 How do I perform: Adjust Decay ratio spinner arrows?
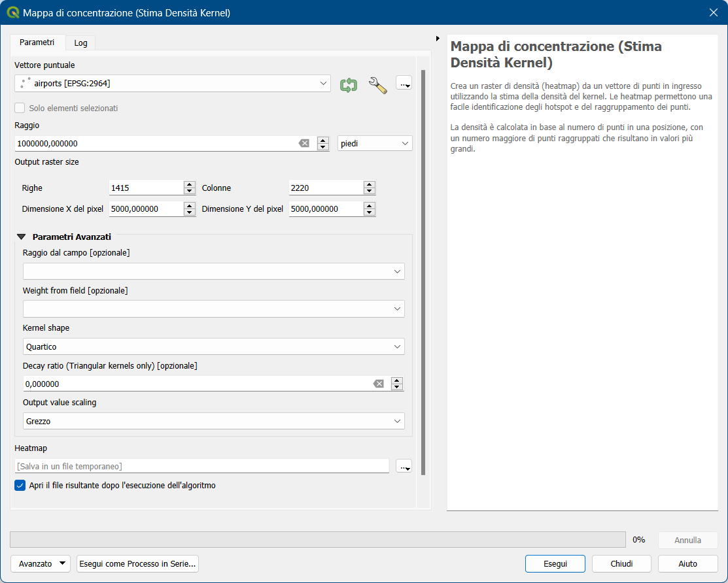[x=397, y=384]
